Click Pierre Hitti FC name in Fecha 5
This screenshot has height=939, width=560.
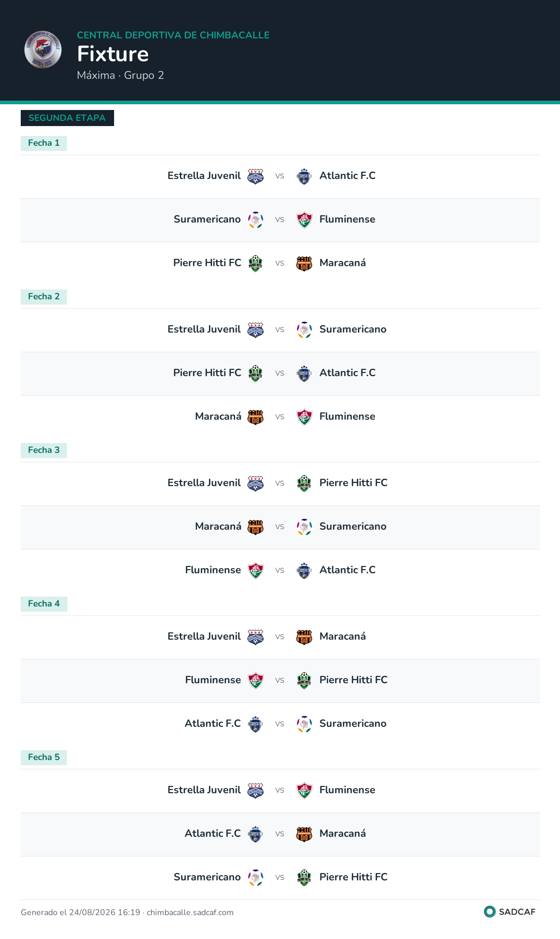[354, 877]
